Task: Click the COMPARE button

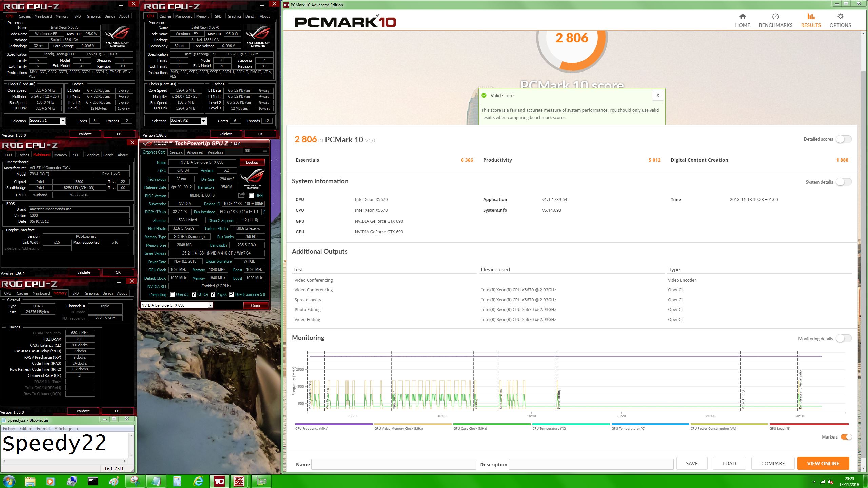Action: (773, 463)
